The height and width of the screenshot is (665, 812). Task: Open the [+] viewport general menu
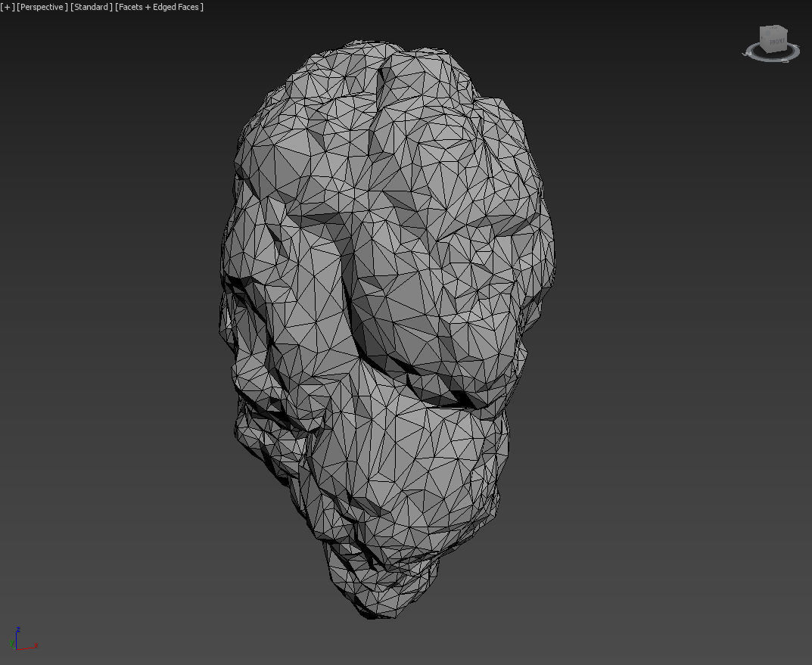point(8,7)
